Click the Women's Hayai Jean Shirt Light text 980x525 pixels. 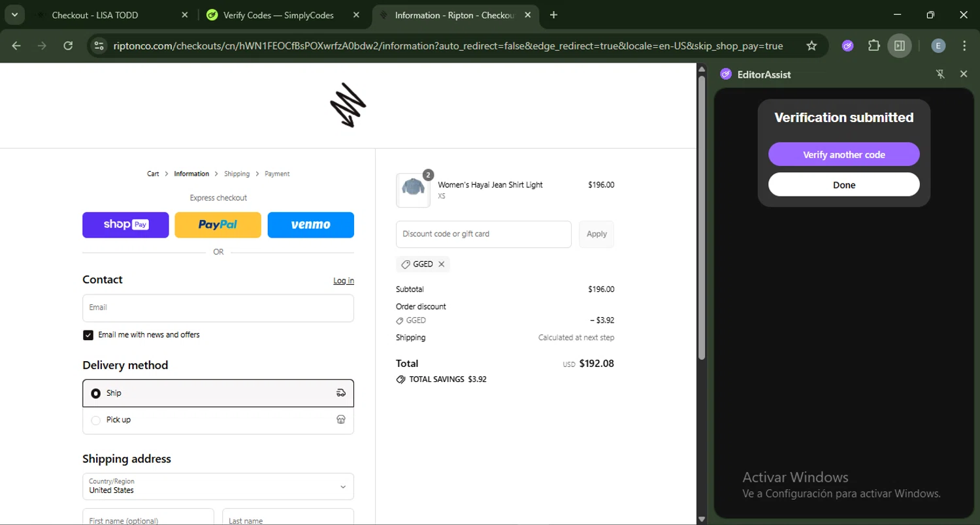[x=490, y=185]
